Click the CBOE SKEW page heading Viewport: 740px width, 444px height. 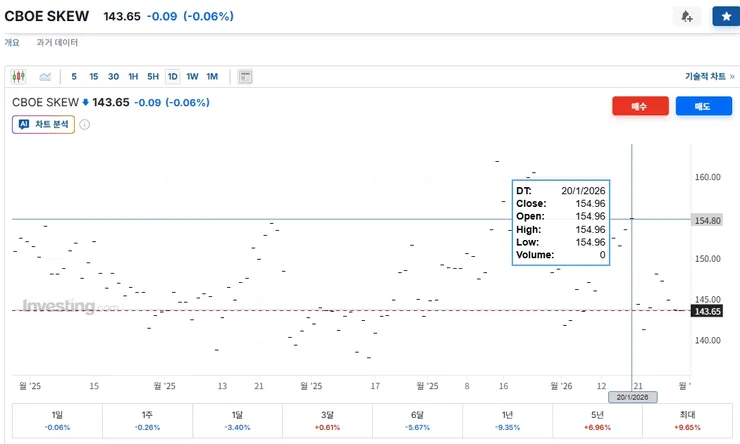tap(47, 16)
